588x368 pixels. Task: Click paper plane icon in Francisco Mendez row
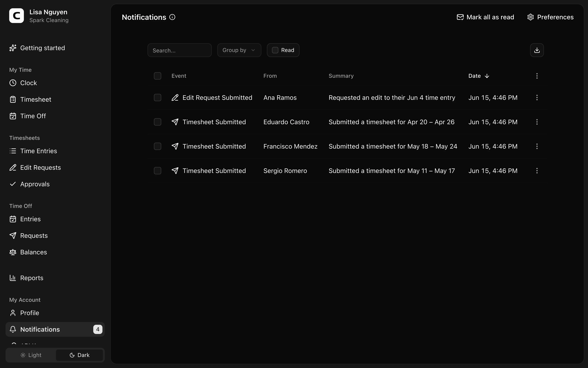(x=175, y=146)
